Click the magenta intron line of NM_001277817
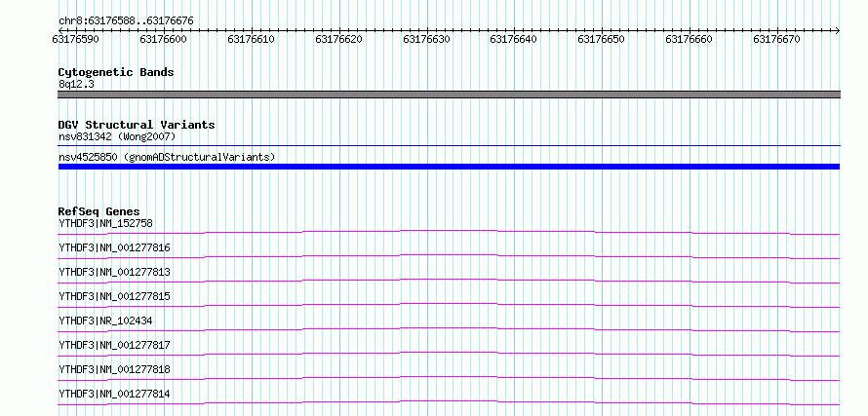Screen dimensions: 868x416 [449, 353]
